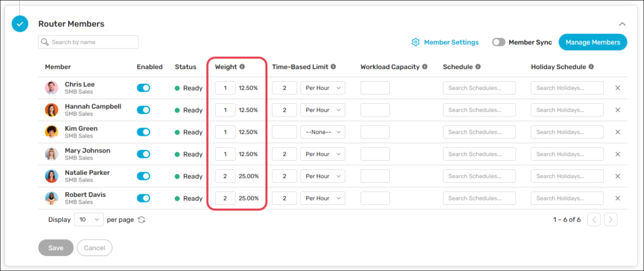Open Natalie Parker's Per Hour dropdown
Image resolution: width=644 pixels, height=271 pixels.
[323, 176]
